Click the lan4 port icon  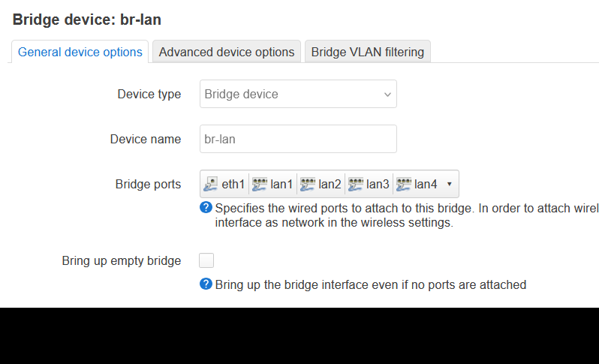(x=404, y=184)
